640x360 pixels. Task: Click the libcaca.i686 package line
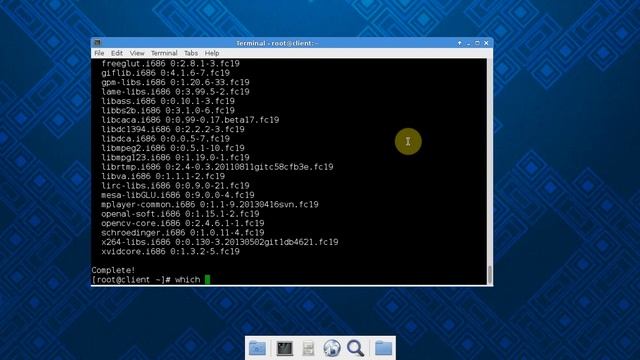coord(190,120)
